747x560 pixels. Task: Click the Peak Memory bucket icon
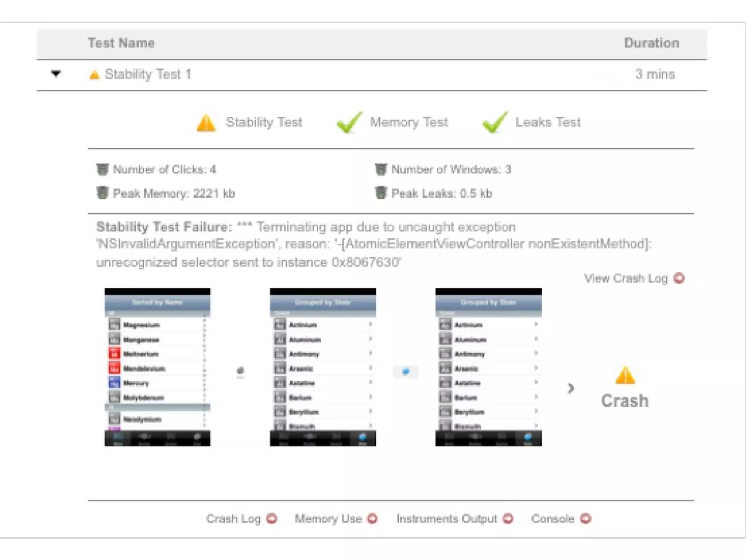(x=102, y=193)
